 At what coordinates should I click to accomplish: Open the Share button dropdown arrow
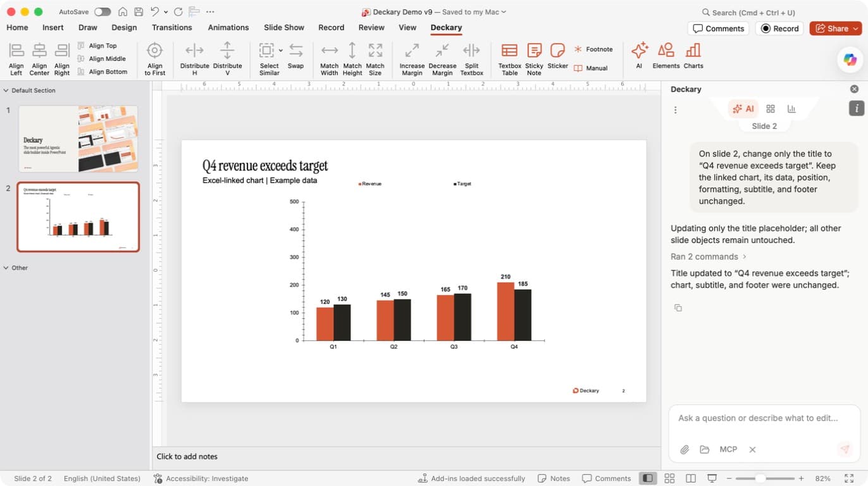pos(856,28)
